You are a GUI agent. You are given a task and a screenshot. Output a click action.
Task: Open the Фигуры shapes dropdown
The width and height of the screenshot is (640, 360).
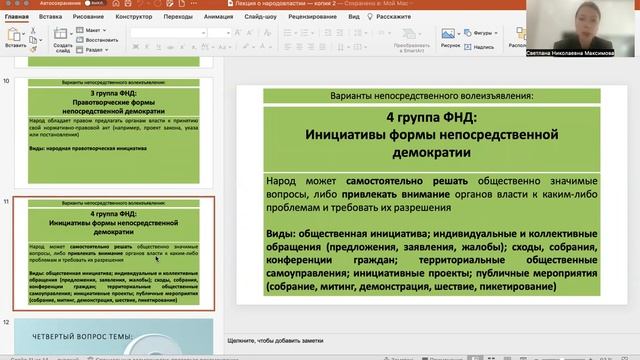tap(481, 33)
